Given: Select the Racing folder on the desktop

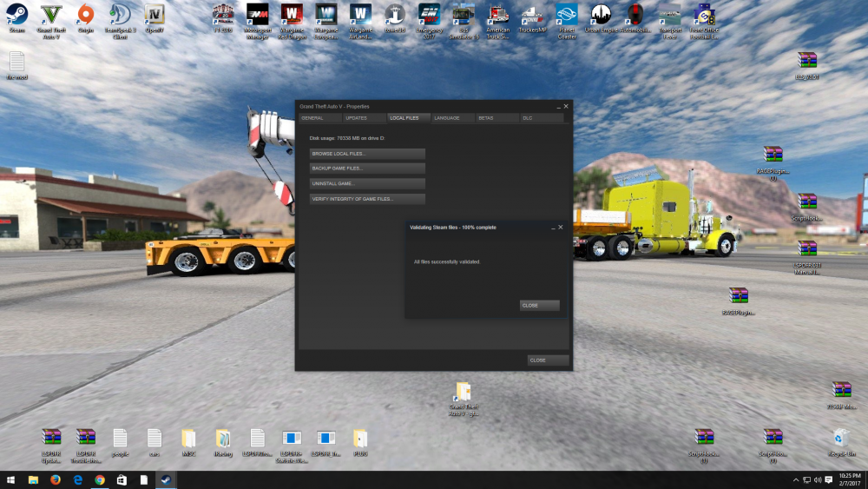Looking at the screenshot, I should 222,442.
